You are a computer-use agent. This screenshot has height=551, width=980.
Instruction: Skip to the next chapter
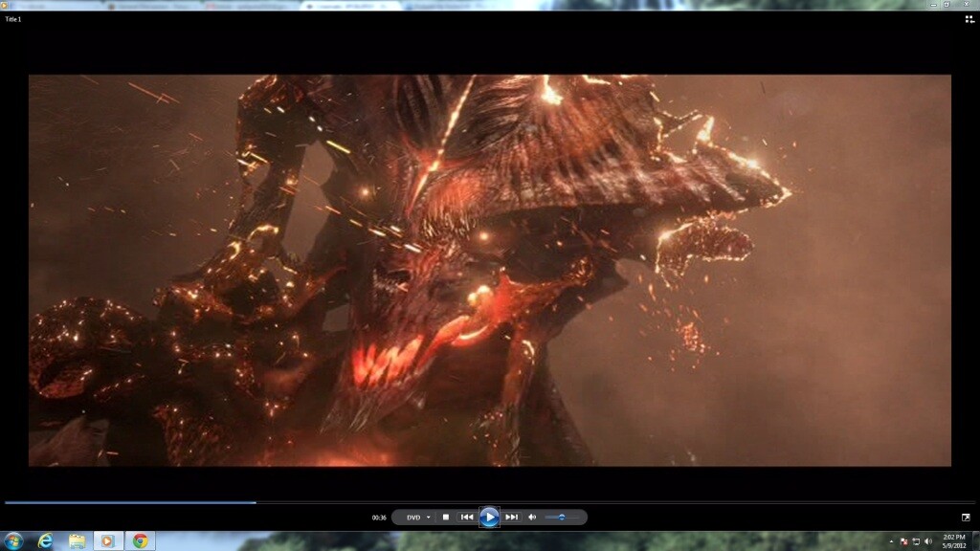[511, 518]
